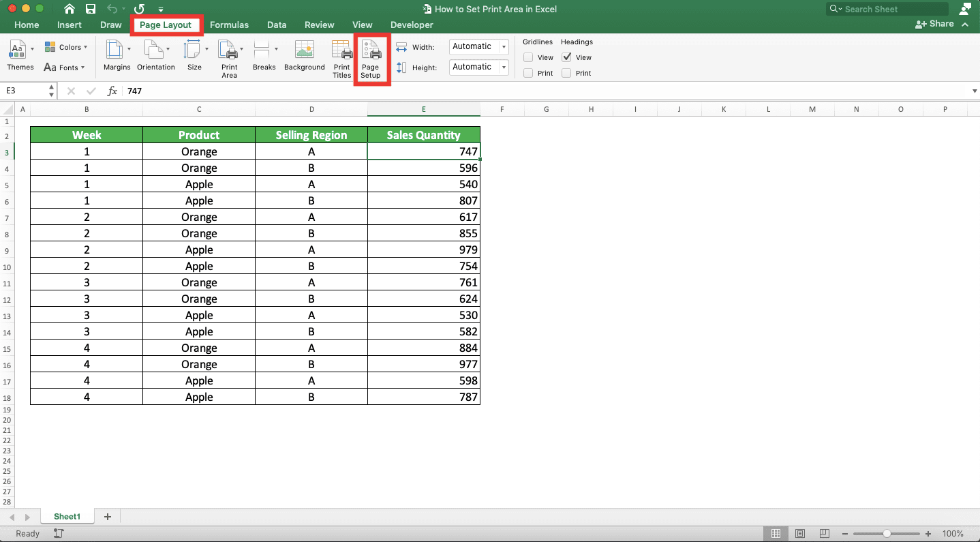Screen dimensions: 980x542
Task: Open the Height Automatic dropdown
Action: pos(504,67)
